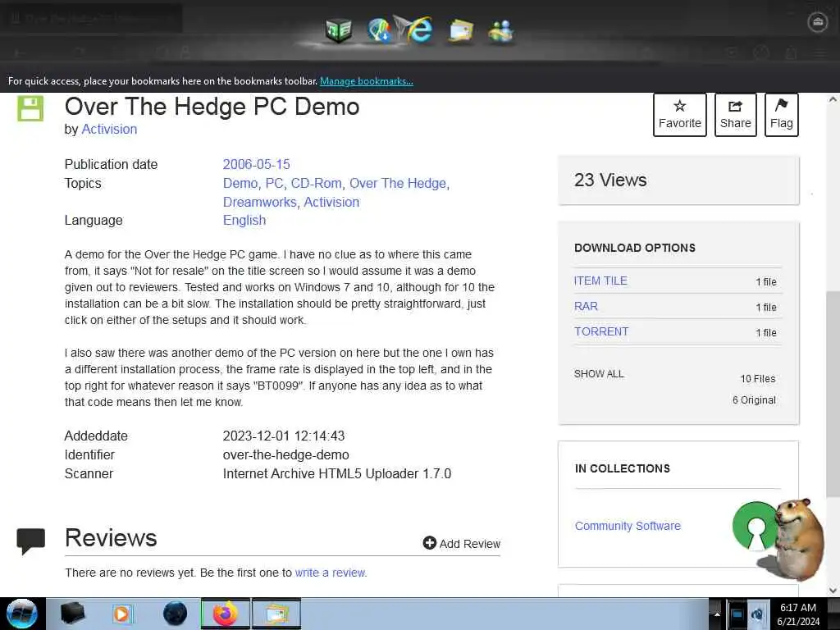Image resolution: width=840 pixels, height=630 pixels.
Task: Click the page scrollbar down arrow
Action: (x=833, y=591)
